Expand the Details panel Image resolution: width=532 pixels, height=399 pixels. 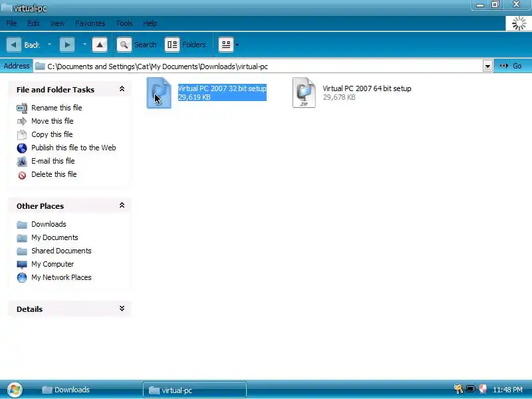point(122,309)
